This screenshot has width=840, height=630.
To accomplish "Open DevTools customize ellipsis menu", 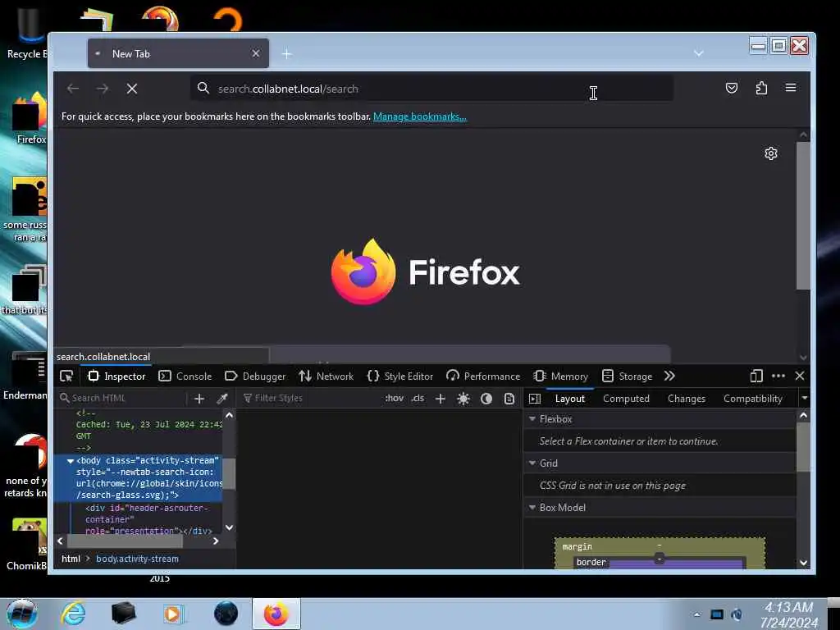I will (x=778, y=376).
